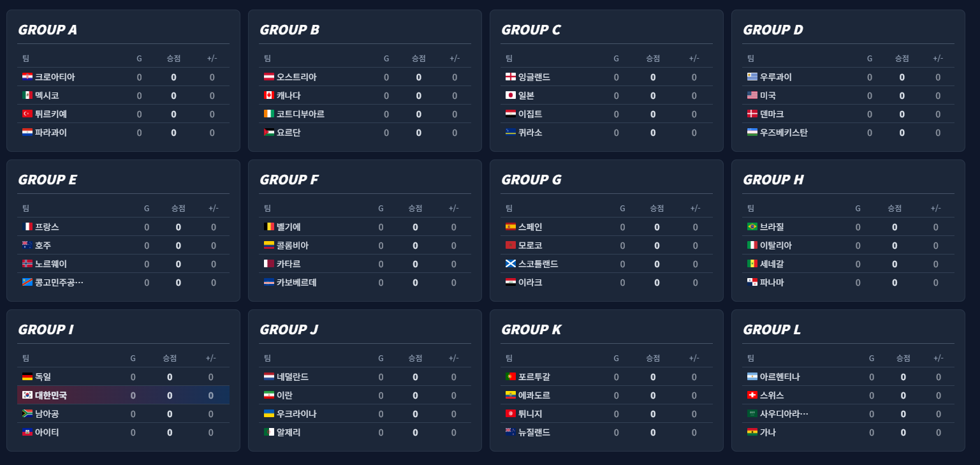Select team name 잉글랜드
Viewport: 980px width, 465px height.
coord(534,77)
